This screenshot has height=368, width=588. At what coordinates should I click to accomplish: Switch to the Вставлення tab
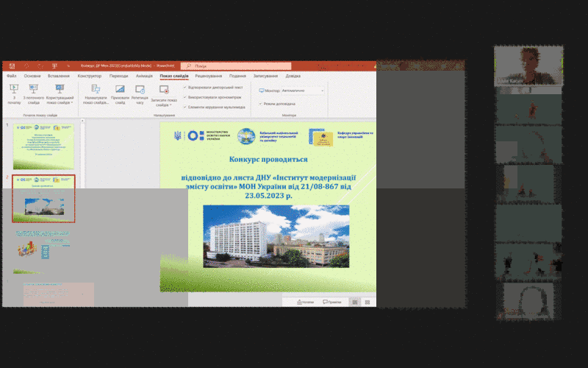[59, 76]
